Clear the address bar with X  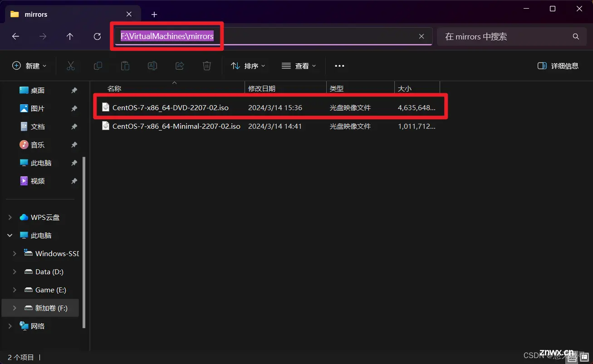coord(421,36)
